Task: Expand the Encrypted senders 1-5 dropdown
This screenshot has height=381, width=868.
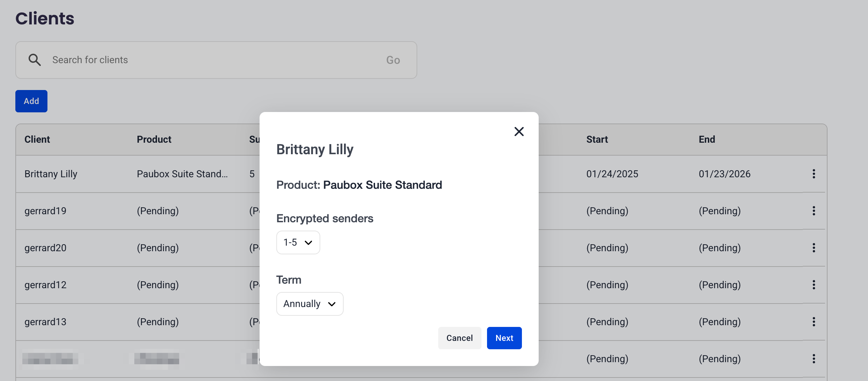Action: [298, 242]
